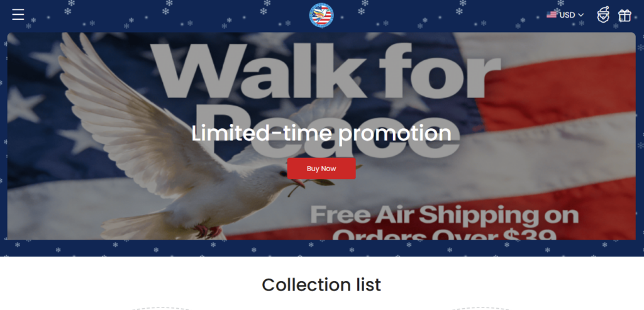
Task: Expand the USD currency dropdown
Action: click(565, 15)
